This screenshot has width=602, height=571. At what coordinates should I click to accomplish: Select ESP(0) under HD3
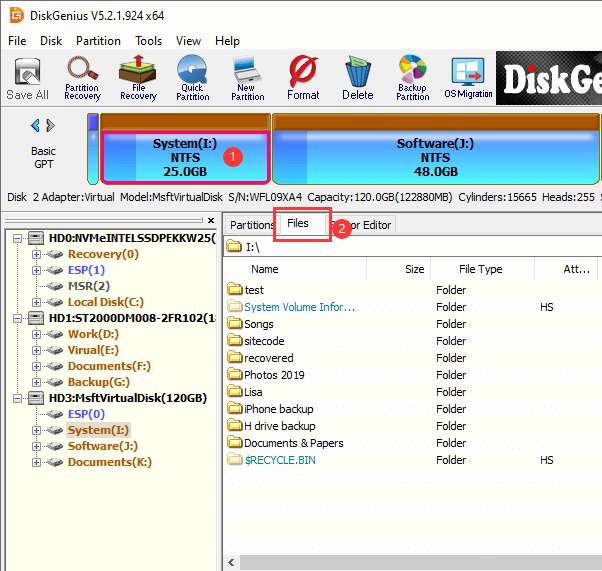(x=86, y=414)
